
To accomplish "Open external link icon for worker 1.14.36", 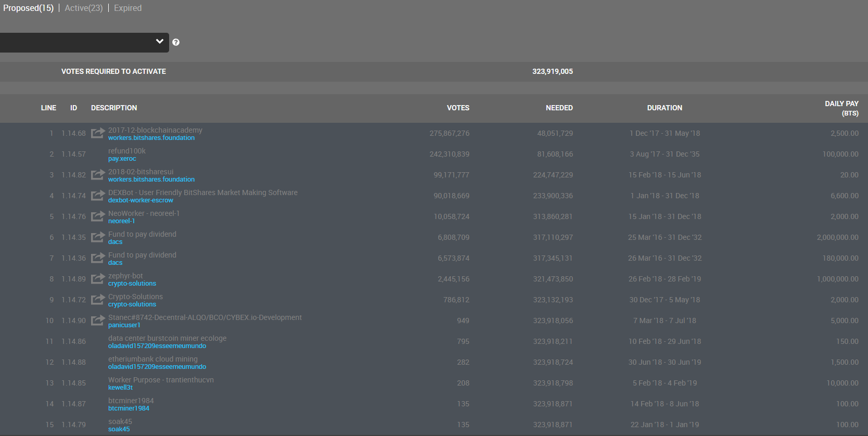I will [x=98, y=258].
